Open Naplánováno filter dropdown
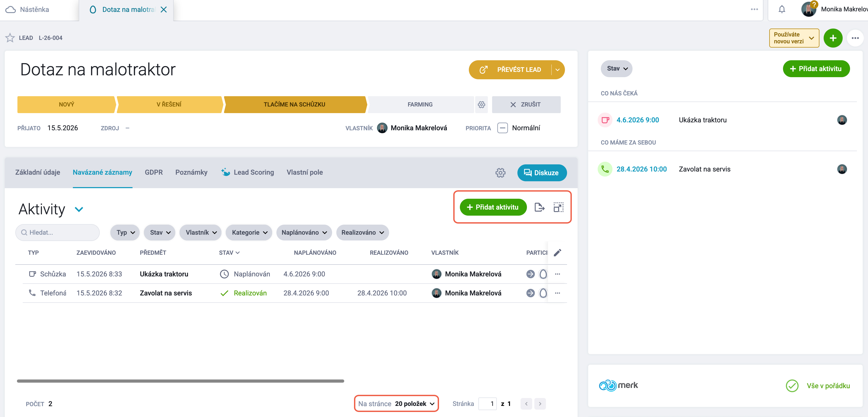This screenshot has width=868, height=417. [304, 233]
